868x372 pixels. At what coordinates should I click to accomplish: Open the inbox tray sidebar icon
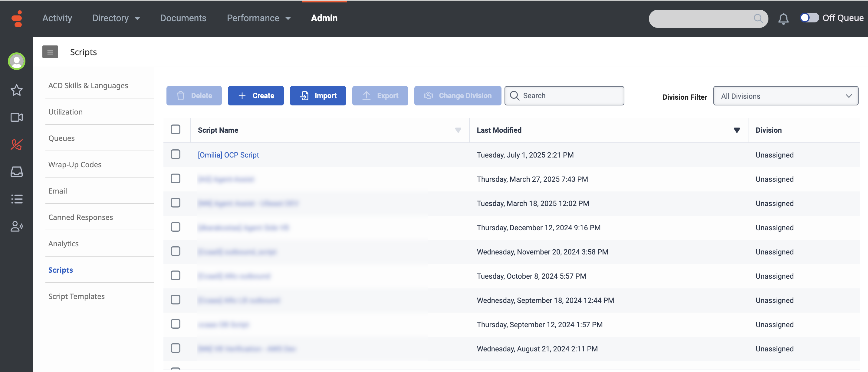coord(17,172)
